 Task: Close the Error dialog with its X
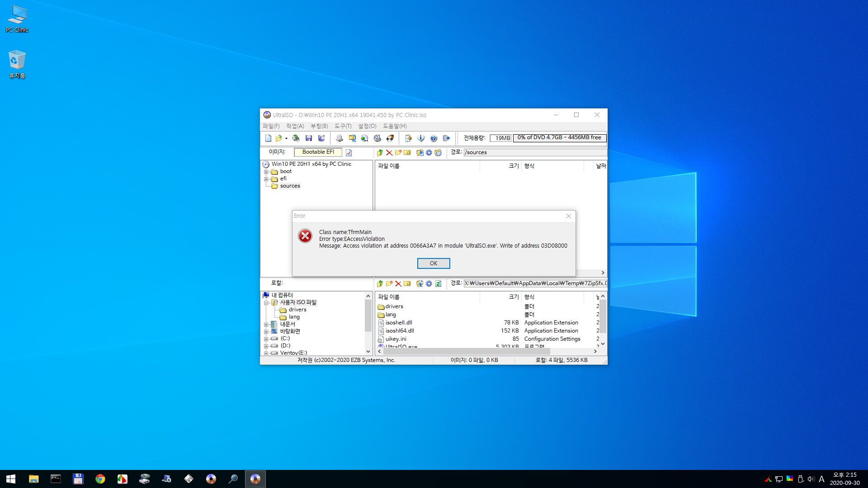point(569,216)
